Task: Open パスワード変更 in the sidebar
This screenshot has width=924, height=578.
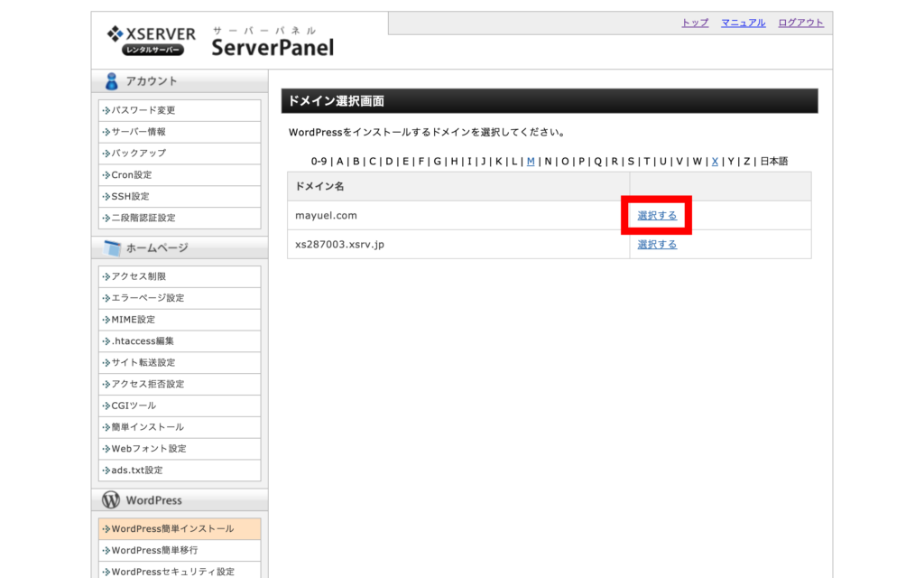Action: click(180, 110)
